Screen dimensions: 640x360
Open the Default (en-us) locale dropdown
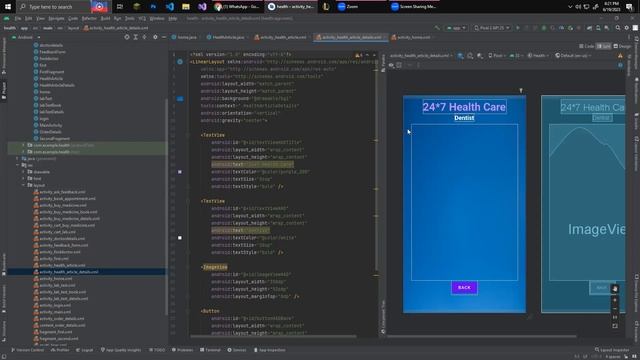pos(573,56)
